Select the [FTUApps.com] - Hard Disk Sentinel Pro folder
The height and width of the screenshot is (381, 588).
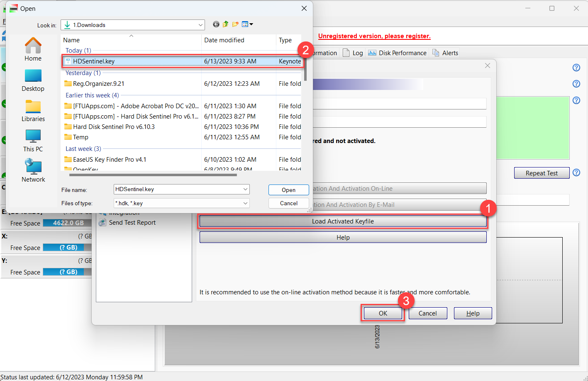click(132, 116)
